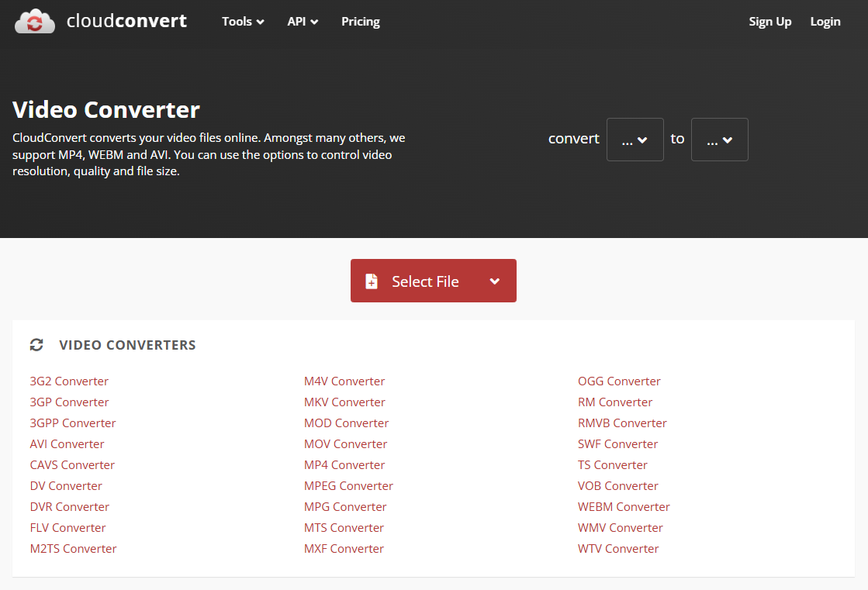Go to the MOV Converter page

coord(345,444)
